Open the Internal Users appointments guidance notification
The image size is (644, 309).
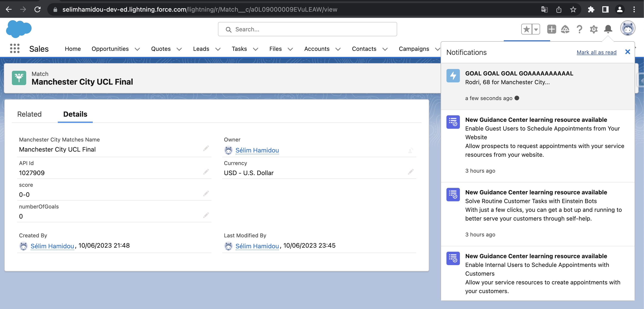(x=538, y=273)
